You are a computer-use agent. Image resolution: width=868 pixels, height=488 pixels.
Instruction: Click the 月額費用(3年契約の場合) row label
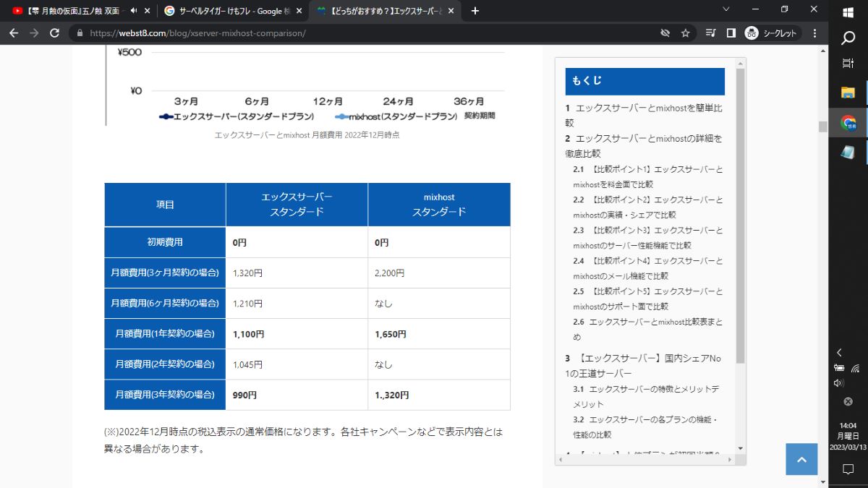point(165,395)
